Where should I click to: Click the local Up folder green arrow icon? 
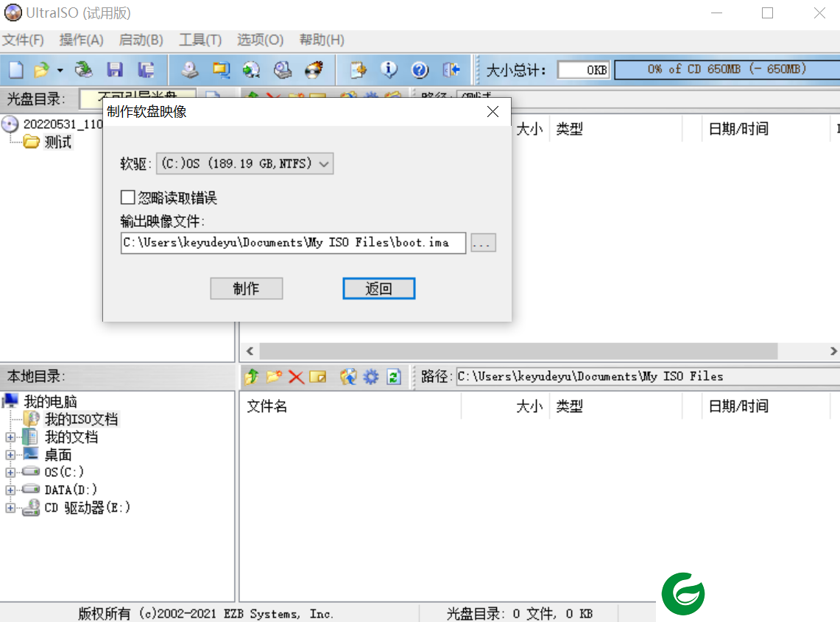click(x=251, y=377)
